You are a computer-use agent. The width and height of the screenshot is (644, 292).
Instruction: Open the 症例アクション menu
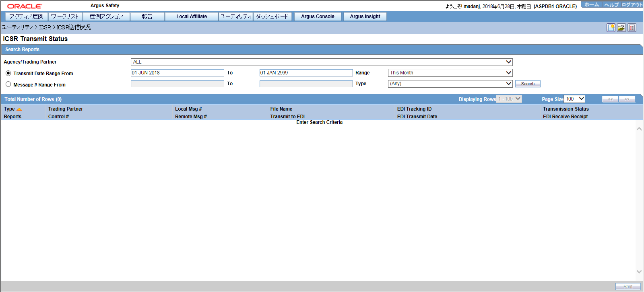pyautogui.click(x=106, y=16)
